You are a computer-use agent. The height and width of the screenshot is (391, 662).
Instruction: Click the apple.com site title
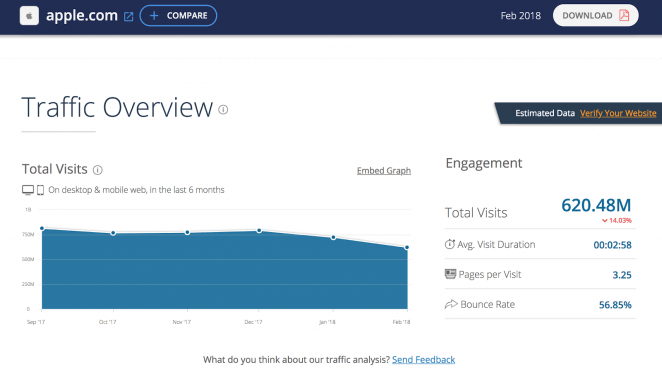pos(82,16)
